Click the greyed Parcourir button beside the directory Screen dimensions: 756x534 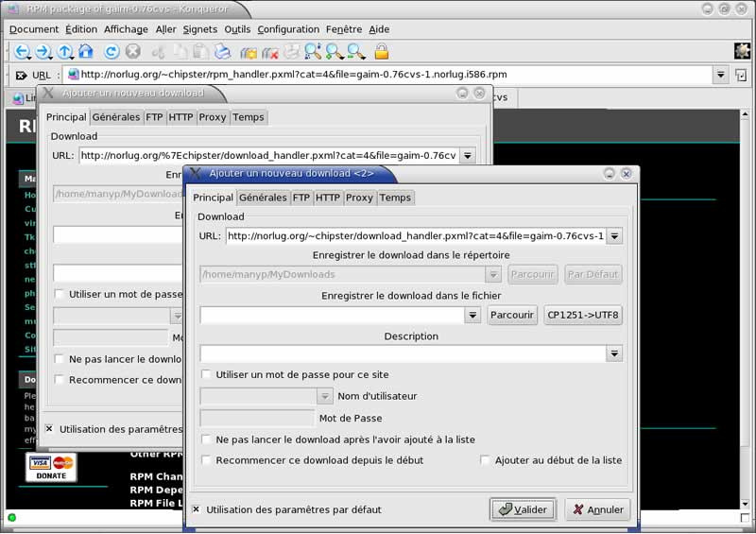(x=532, y=274)
